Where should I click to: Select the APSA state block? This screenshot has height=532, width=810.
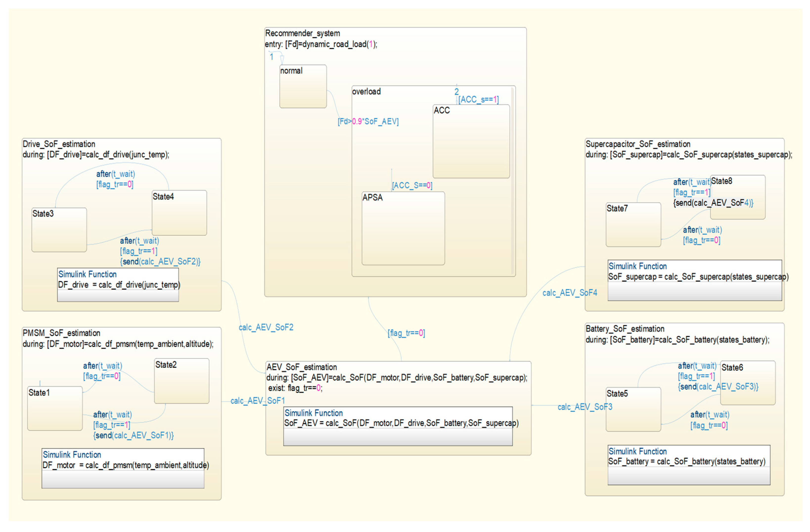(403, 229)
